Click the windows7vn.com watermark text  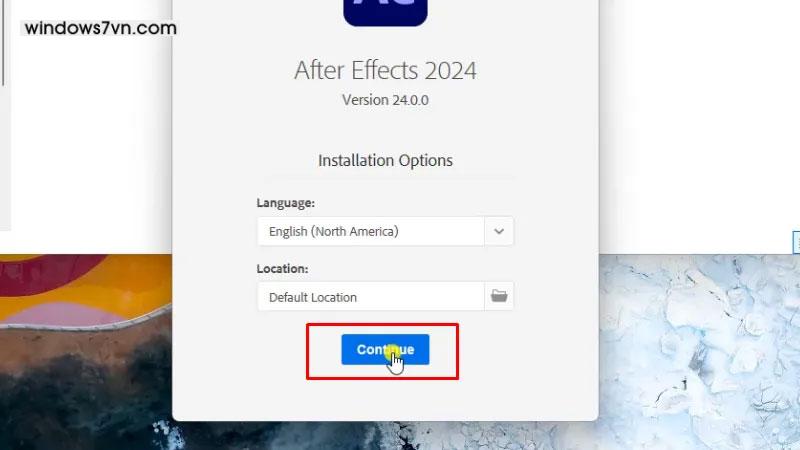pos(101,28)
